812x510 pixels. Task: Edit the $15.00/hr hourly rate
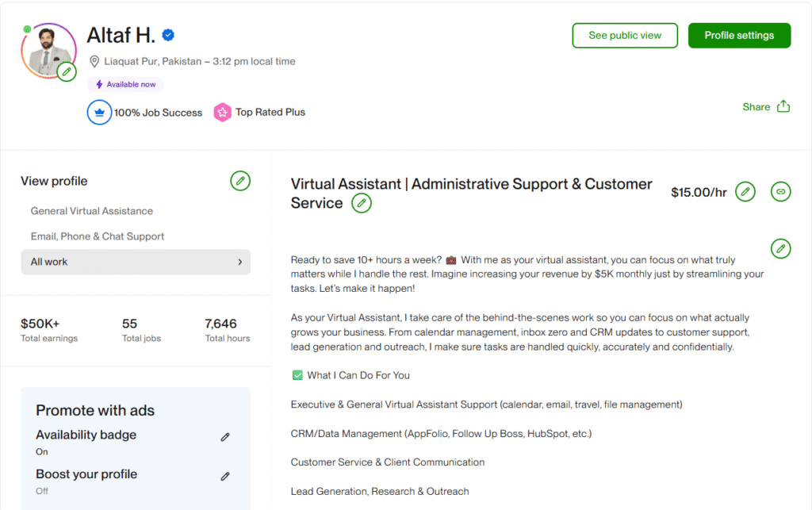pos(745,192)
